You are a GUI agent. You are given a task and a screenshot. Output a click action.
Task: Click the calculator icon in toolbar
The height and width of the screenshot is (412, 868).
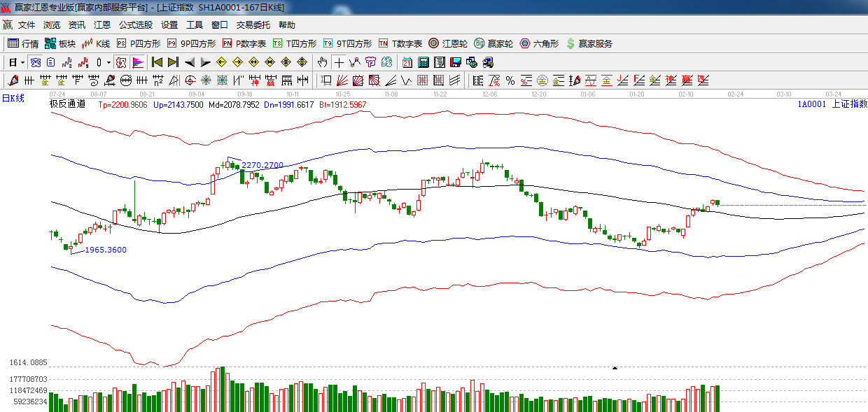pos(423,62)
